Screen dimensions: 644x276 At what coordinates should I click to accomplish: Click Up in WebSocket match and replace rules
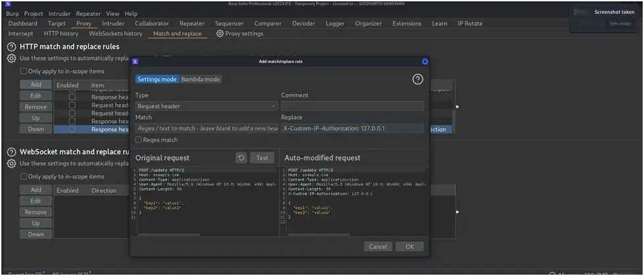coord(36,223)
